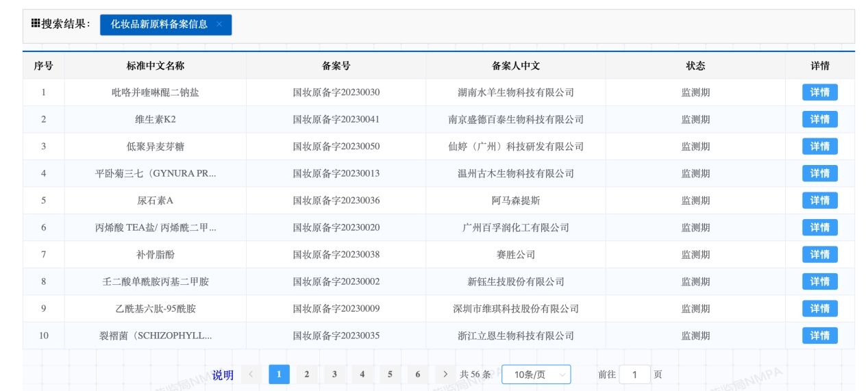Jump to page 5

pyautogui.click(x=390, y=375)
